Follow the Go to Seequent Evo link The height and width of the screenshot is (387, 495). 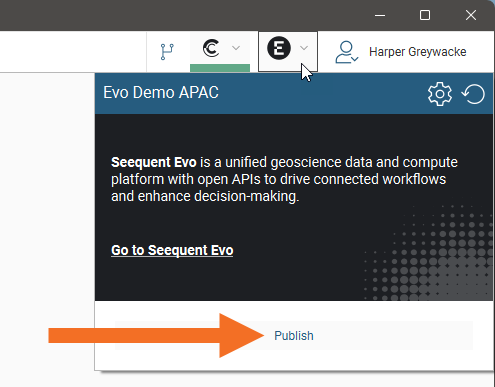(x=172, y=250)
